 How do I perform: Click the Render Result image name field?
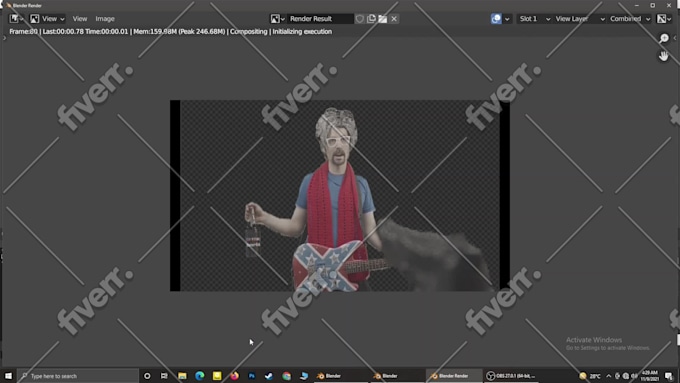(321, 19)
